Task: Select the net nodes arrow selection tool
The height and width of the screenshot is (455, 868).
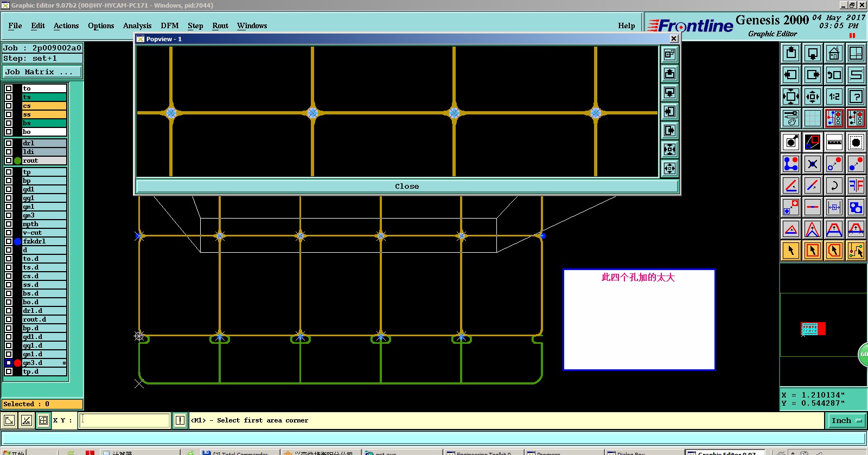Action: (856, 251)
